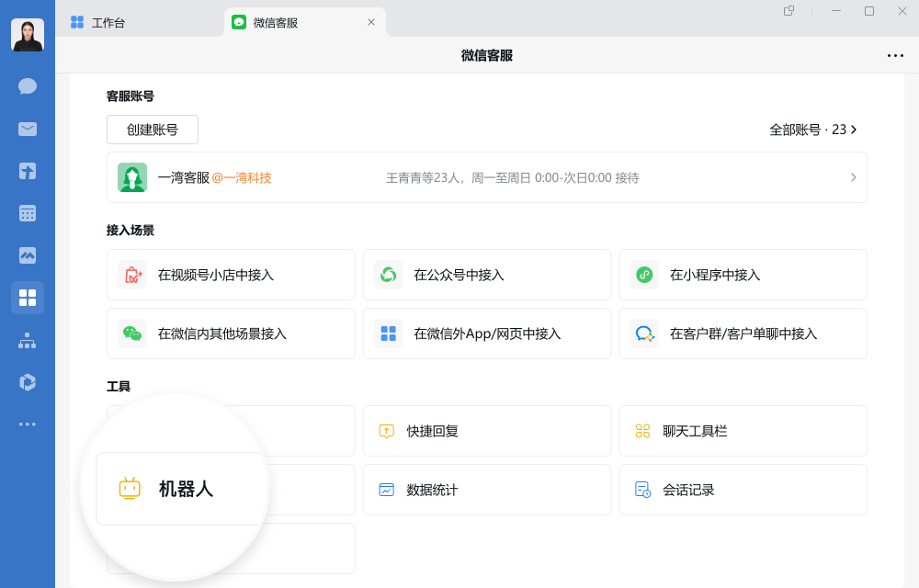Open 在客户群/客户单聊中接入 card

point(743,334)
